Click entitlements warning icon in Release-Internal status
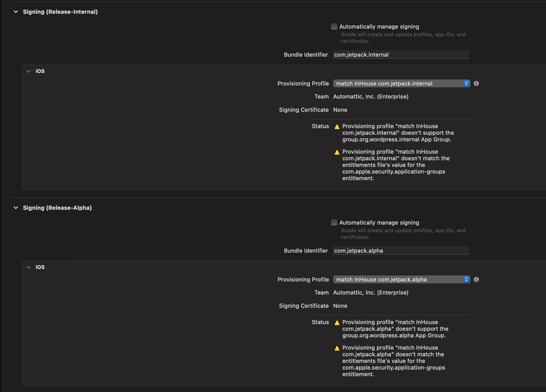 pyautogui.click(x=337, y=152)
